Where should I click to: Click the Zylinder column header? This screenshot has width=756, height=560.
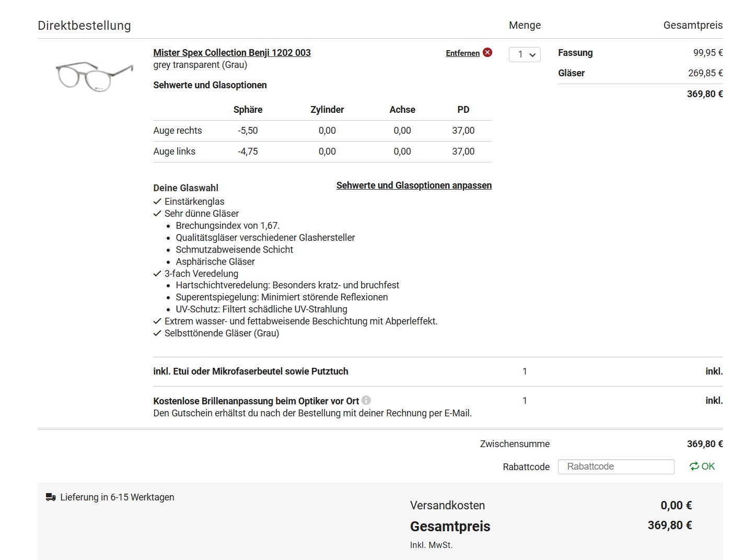pyautogui.click(x=327, y=110)
